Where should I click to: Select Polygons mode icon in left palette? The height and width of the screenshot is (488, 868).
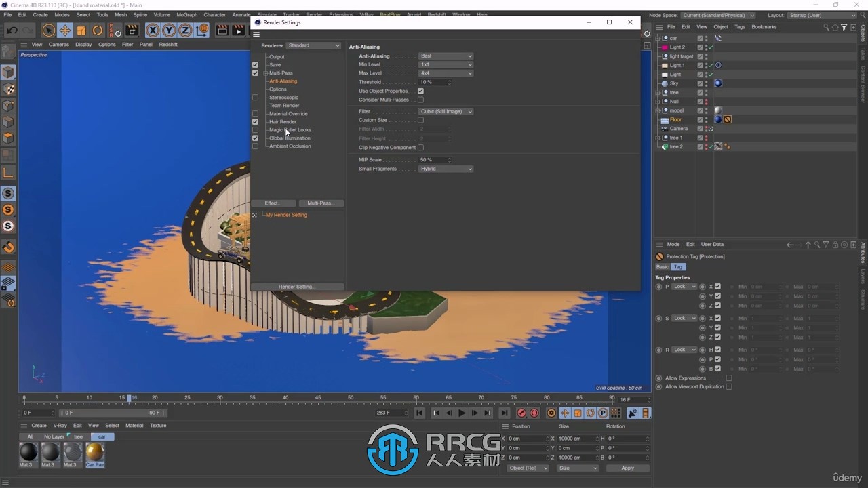8,139
